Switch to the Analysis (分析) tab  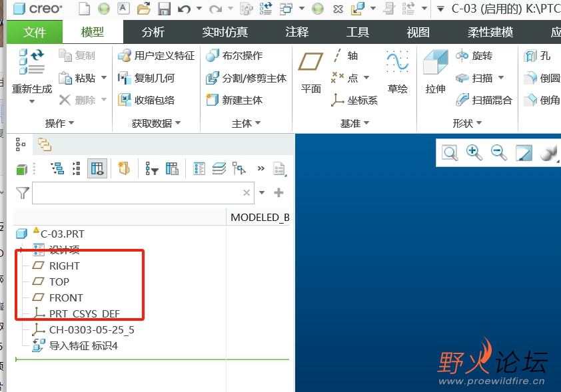[x=153, y=32]
